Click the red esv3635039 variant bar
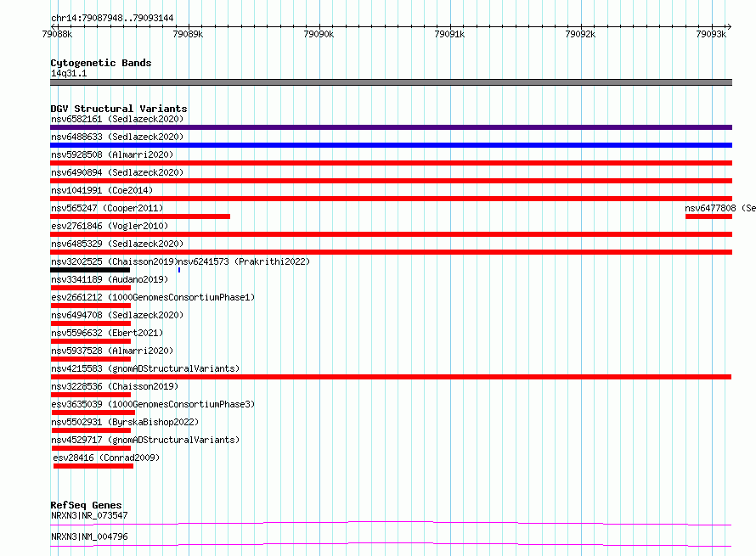 click(93, 413)
